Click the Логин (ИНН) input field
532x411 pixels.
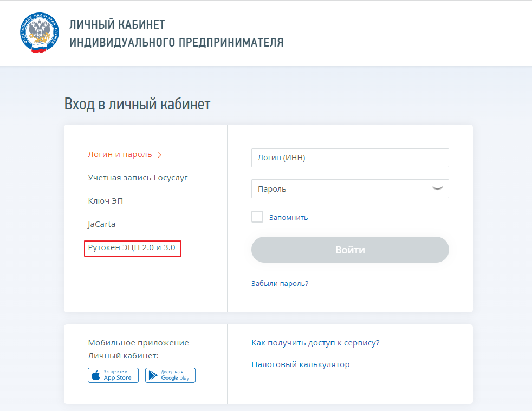pos(350,158)
